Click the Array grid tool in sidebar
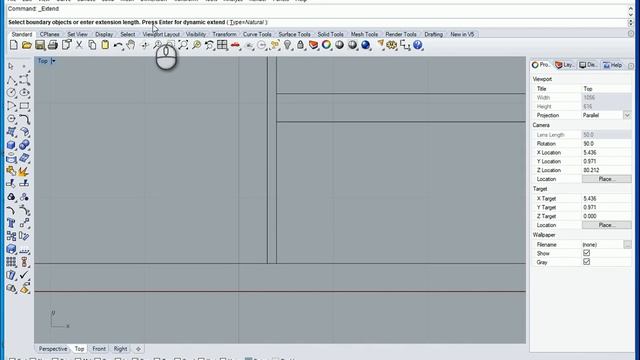 [x=11, y=262]
